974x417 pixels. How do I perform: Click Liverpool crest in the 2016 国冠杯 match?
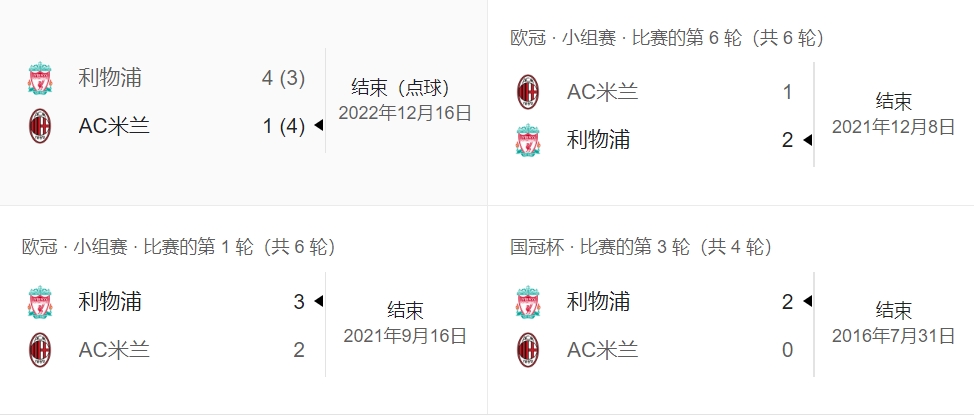(x=528, y=301)
